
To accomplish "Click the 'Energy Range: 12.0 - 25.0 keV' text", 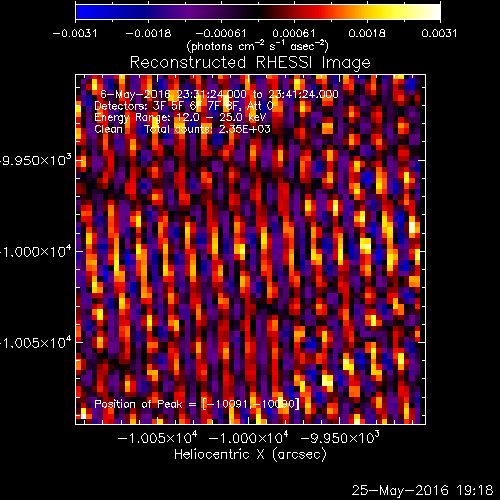I will (180, 117).
